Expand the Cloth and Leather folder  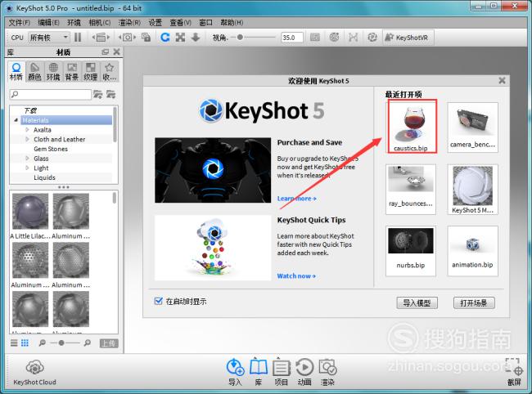pyautogui.click(x=27, y=139)
